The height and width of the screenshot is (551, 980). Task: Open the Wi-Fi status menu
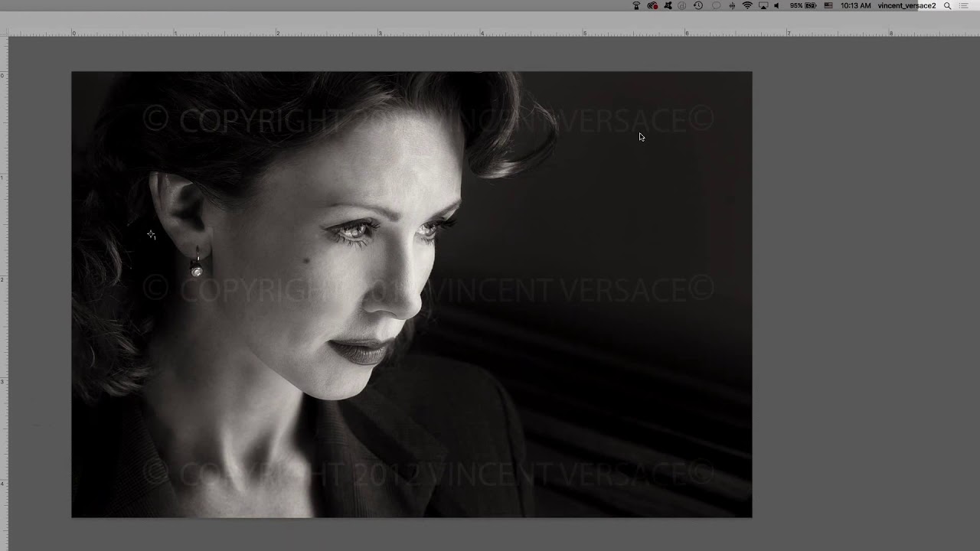[747, 5]
